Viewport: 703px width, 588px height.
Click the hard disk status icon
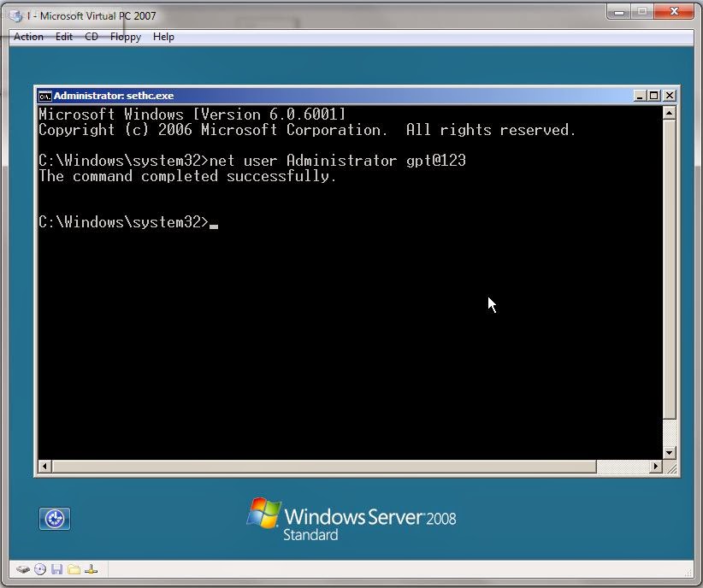pyautogui.click(x=22, y=569)
